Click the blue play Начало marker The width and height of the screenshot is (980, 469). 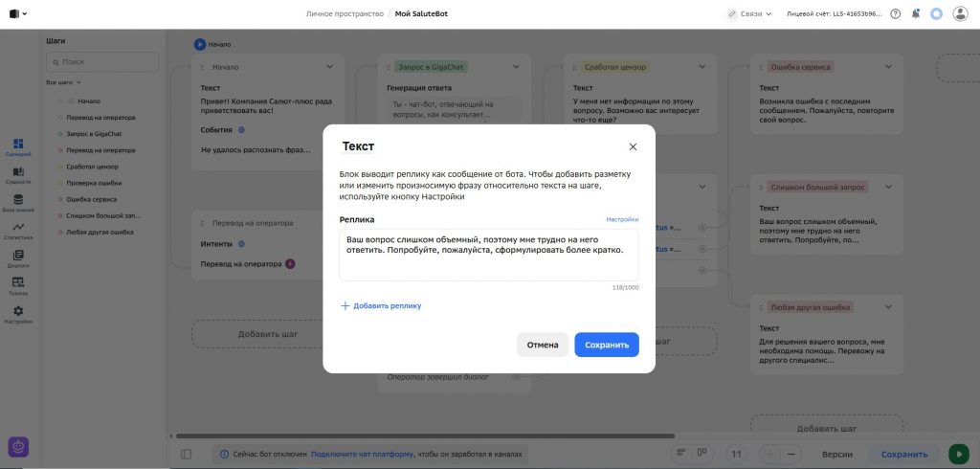pyautogui.click(x=199, y=44)
